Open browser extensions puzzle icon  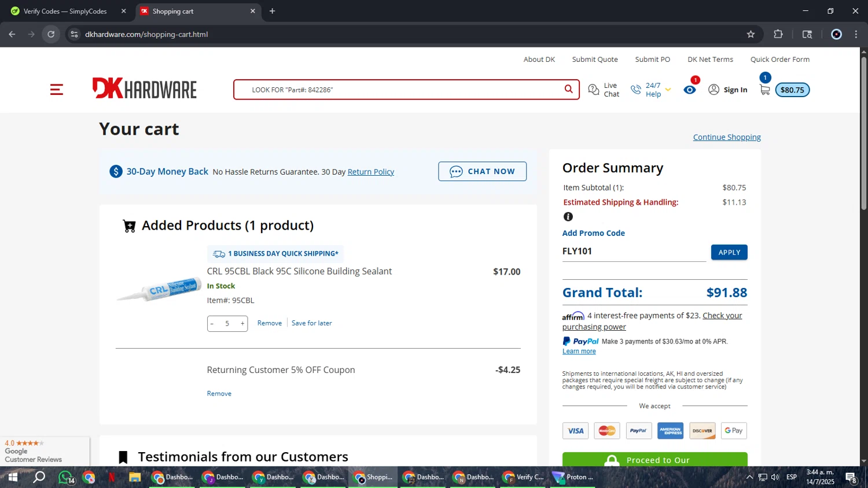778,34
